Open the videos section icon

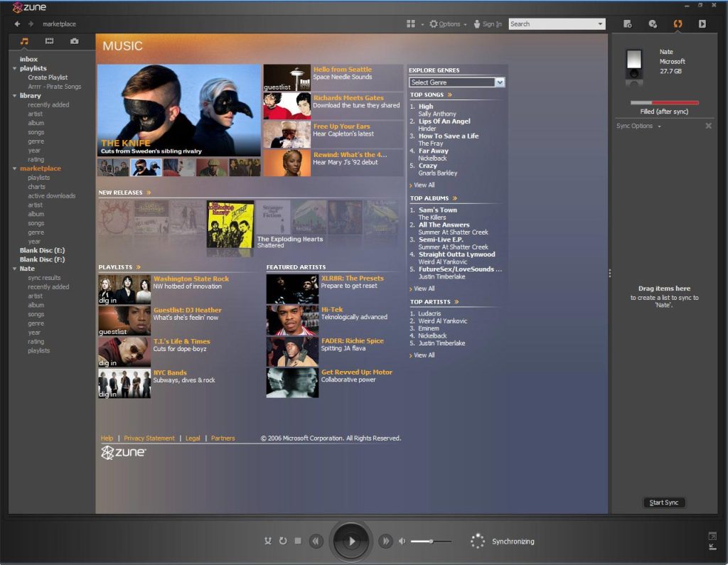click(49, 41)
